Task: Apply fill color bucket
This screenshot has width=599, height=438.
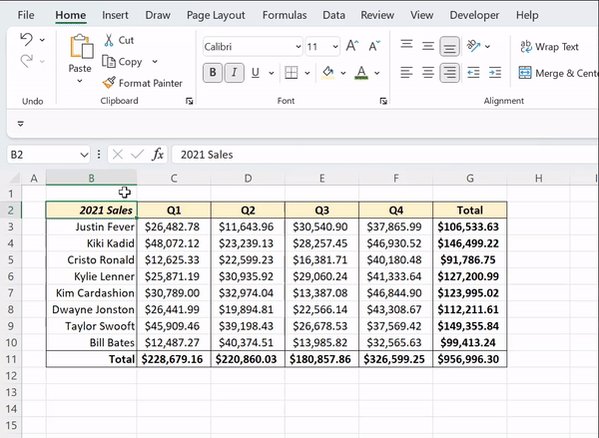Action: (x=328, y=73)
